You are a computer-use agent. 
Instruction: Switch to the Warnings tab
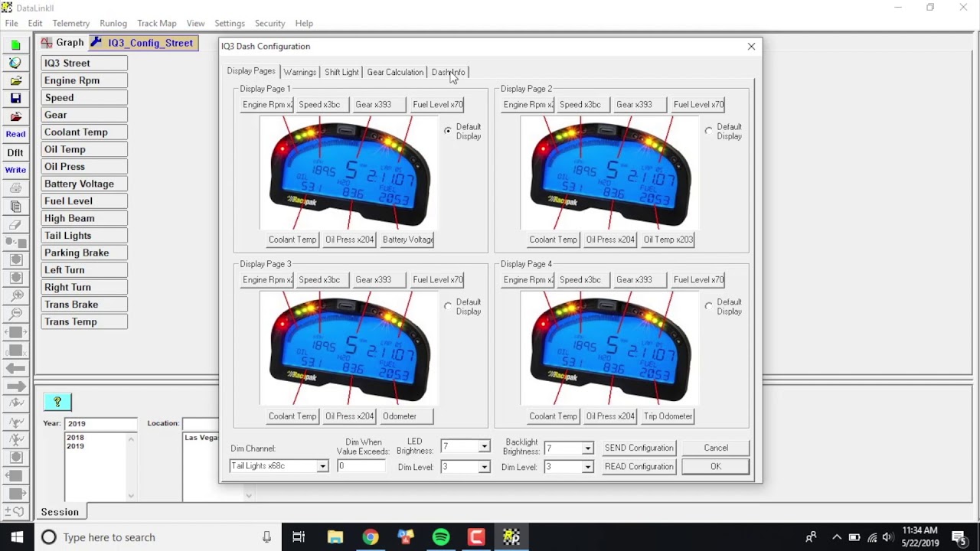tap(299, 72)
